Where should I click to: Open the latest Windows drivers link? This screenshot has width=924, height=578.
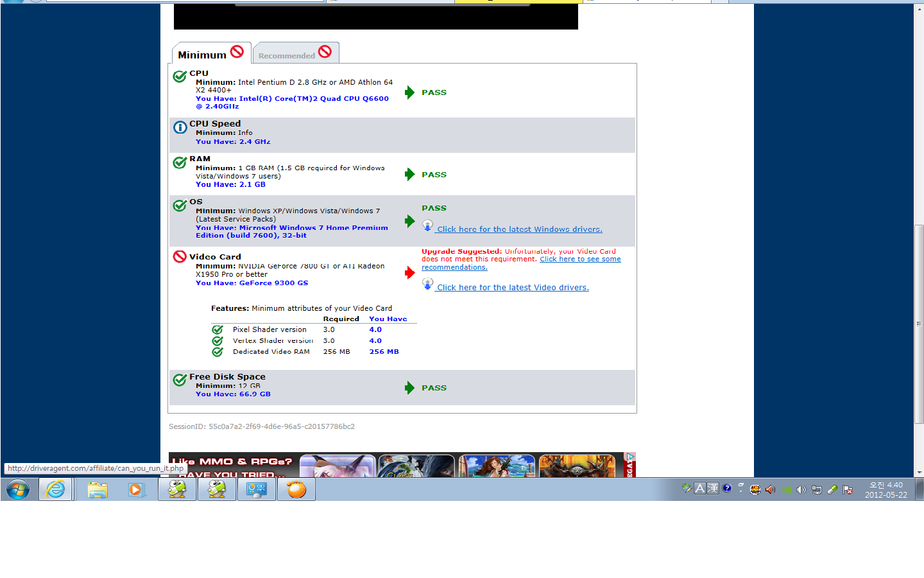(x=520, y=229)
